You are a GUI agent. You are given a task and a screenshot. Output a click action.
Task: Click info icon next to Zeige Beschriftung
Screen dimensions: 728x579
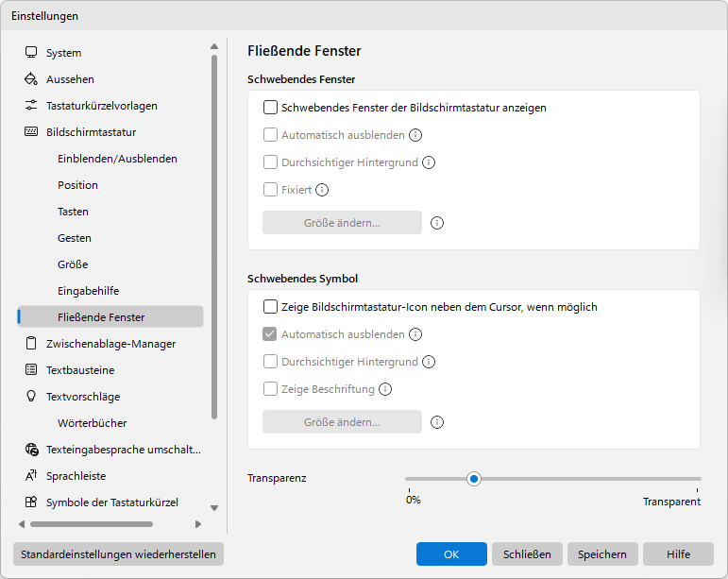pyautogui.click(x=385, y=389)
